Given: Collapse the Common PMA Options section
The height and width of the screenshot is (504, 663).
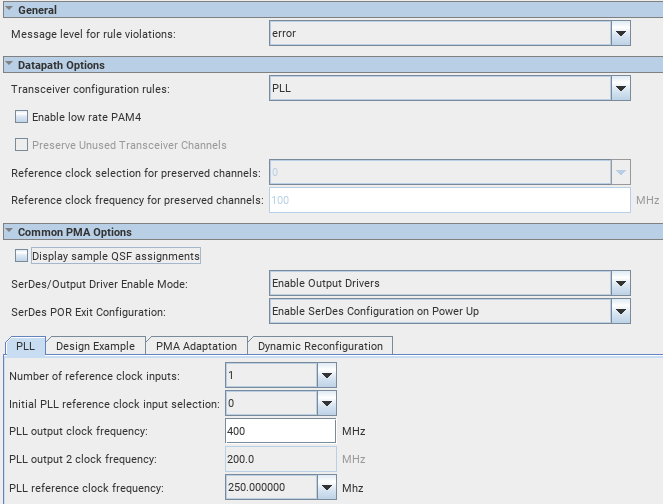Looking at the screenshot, I should click(10, 232).
